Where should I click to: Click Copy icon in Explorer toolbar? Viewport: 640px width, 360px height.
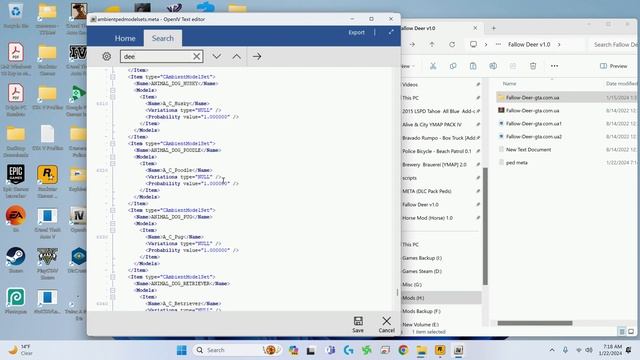point(453,66)
